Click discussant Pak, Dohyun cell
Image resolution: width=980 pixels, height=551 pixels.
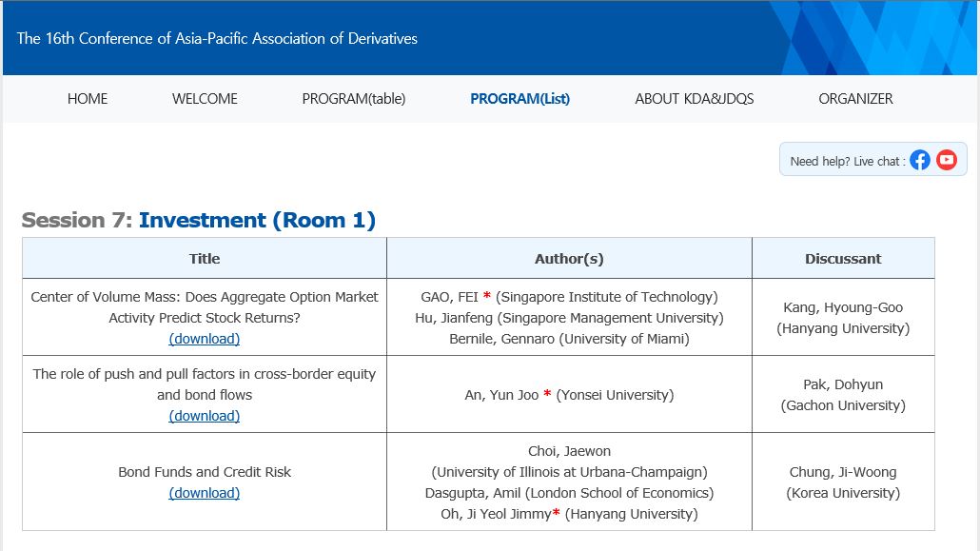843,395
